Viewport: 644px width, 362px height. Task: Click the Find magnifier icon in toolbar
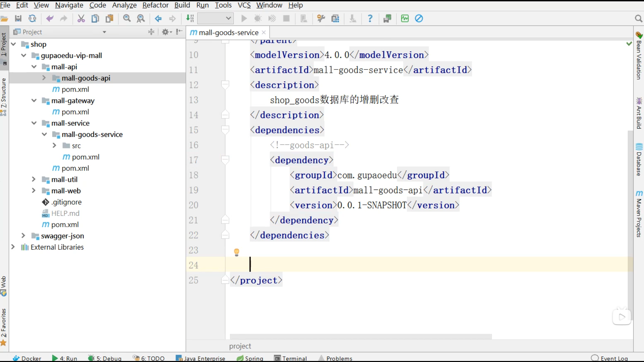click(x=127, y=18)
